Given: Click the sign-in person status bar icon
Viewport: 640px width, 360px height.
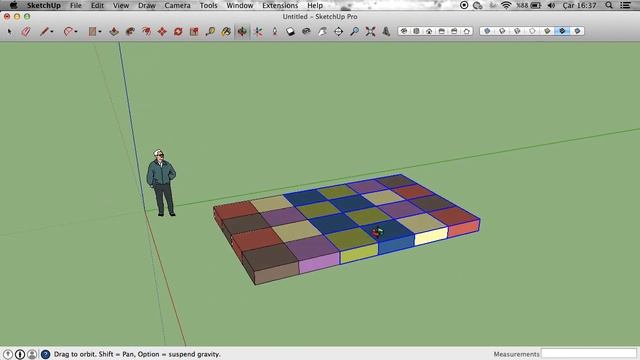Looking at the screenshot, I should click(x=32, y=354).
